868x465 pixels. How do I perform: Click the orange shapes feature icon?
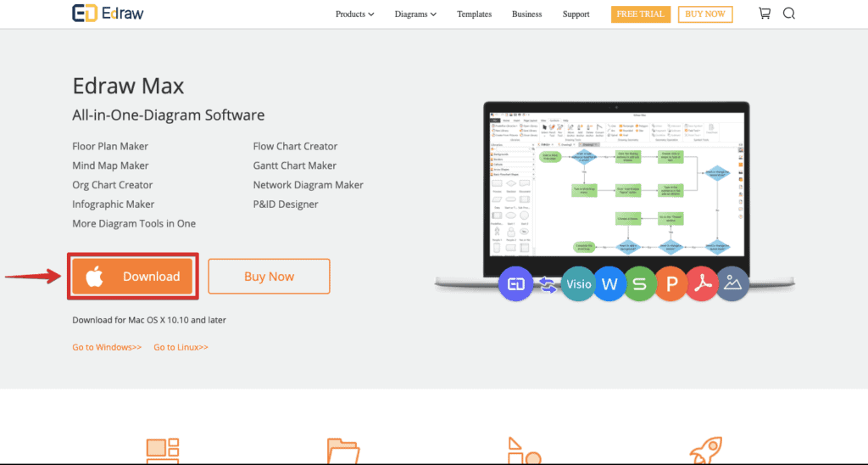[524, 451]
